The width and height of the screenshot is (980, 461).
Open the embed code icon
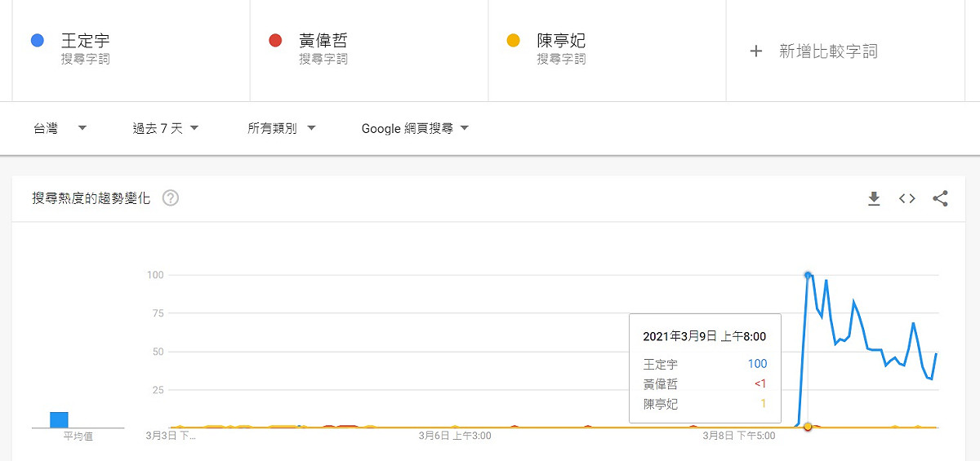[906, 198]
